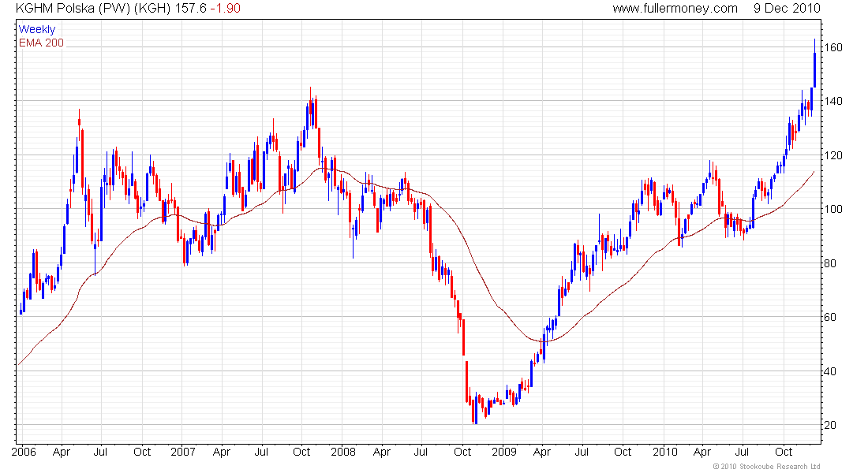This screenshot has width=868, height=473.
Task: Click the 2010 year label on time axis
Action: 665,452
